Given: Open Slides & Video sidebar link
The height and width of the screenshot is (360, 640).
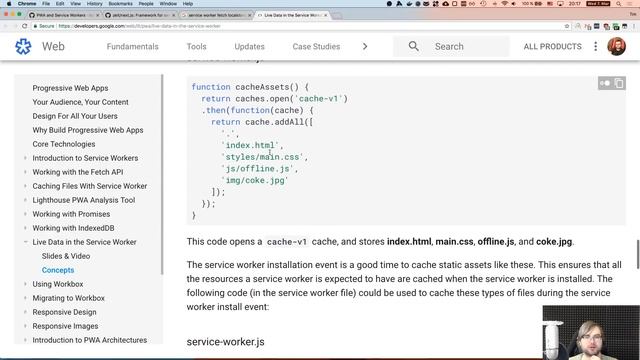Looking at the screenshot, I should (66, 256).
